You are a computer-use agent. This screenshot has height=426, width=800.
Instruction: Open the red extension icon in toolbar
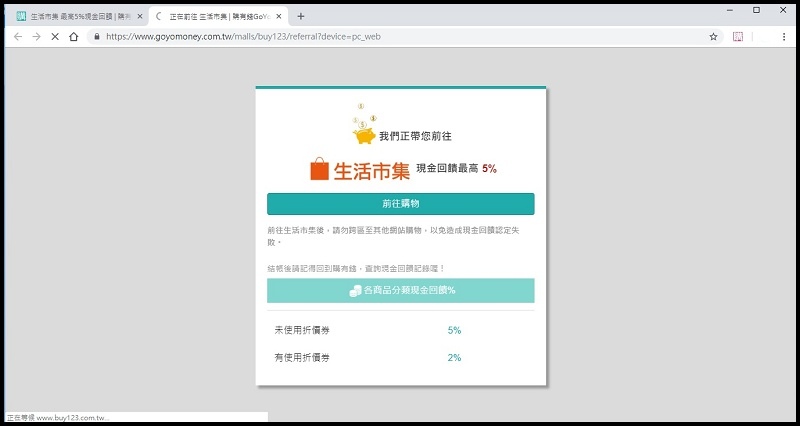(x=738, y=36)
